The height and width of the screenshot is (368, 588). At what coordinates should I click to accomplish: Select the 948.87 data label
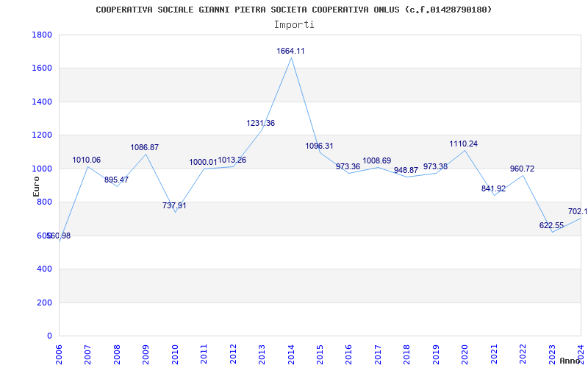point(406,171)
